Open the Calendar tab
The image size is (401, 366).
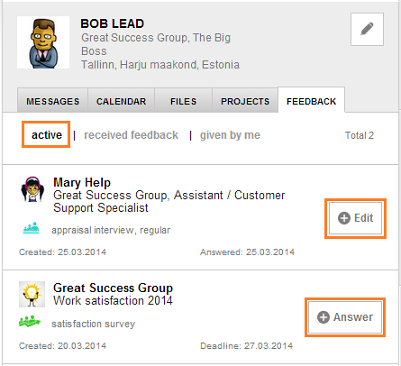pyautogui.click(x=121, y=100)
